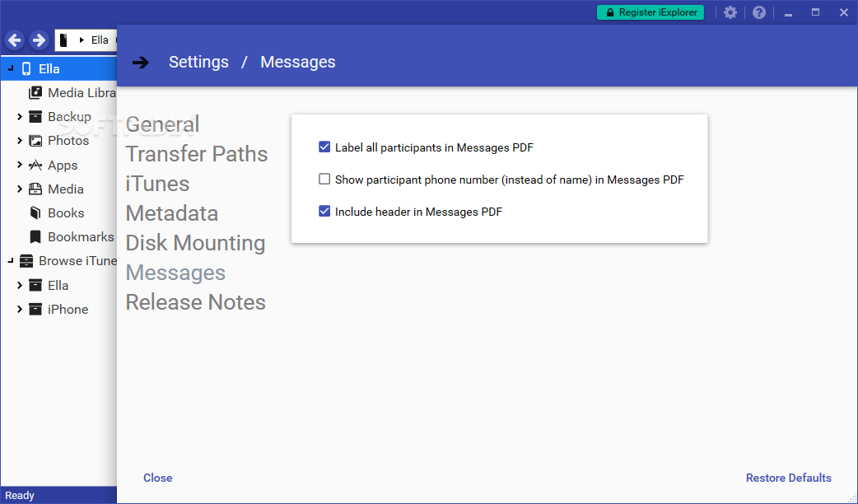Click the Ella device phone icon
This screenshot has width=858, height=504.
click(x=26, y=69)
